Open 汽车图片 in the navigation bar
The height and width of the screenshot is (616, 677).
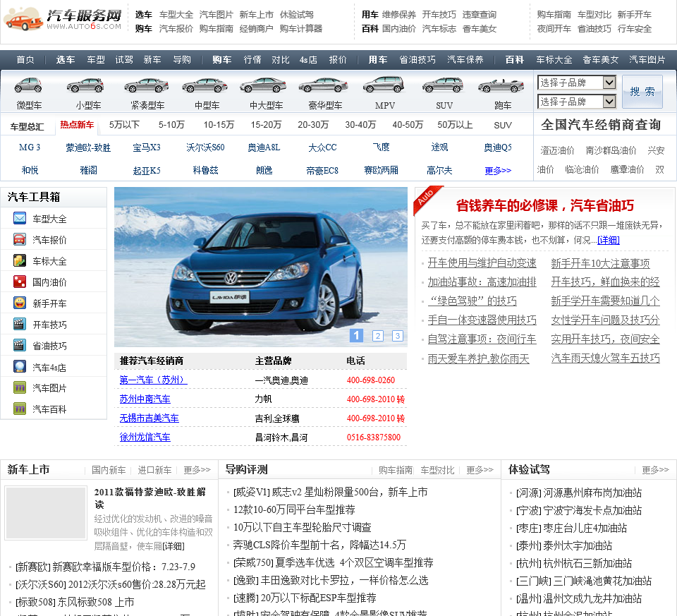(647, 59)
